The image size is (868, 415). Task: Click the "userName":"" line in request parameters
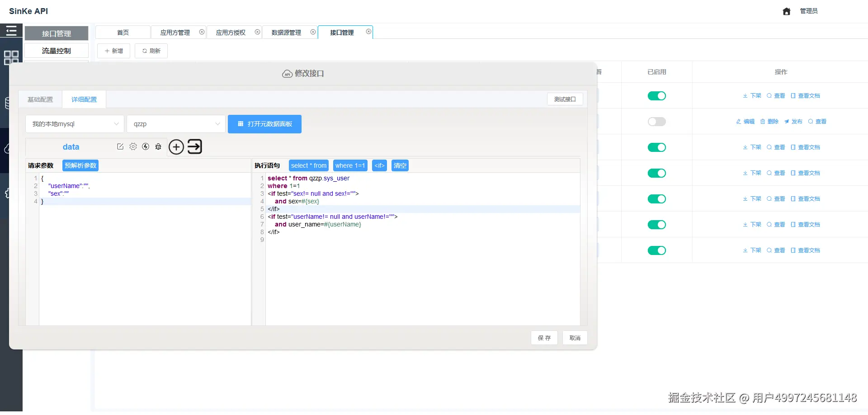tap(69, 186)
